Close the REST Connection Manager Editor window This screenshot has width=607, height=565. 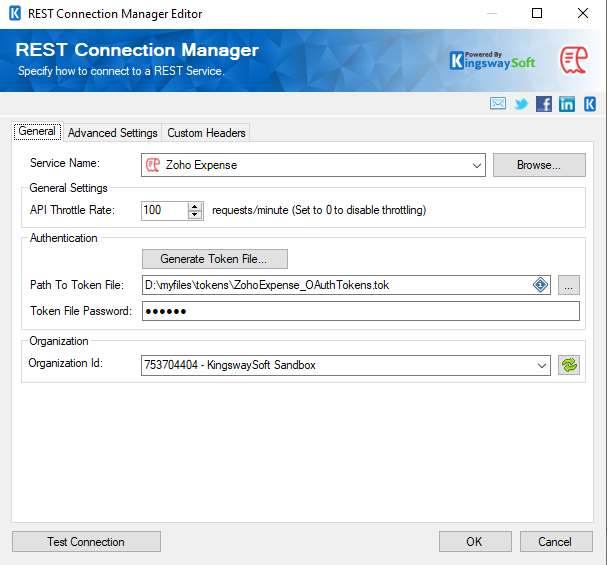point(583,13)
